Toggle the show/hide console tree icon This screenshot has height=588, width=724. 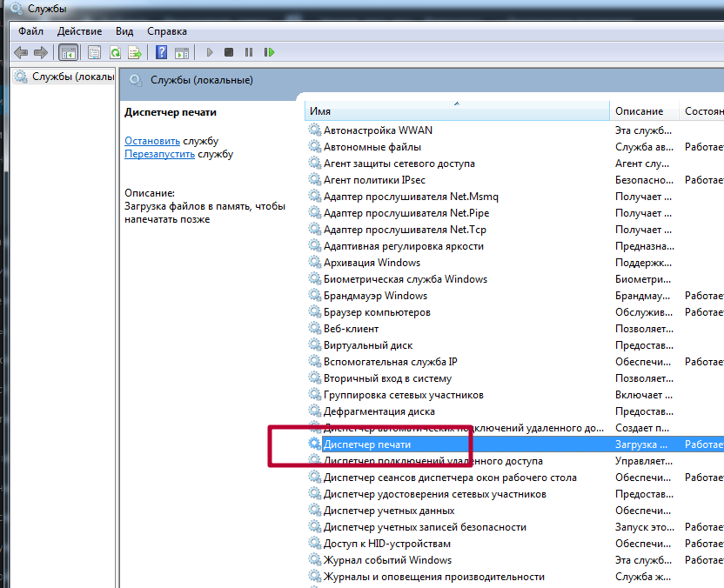tap(69, 52)
